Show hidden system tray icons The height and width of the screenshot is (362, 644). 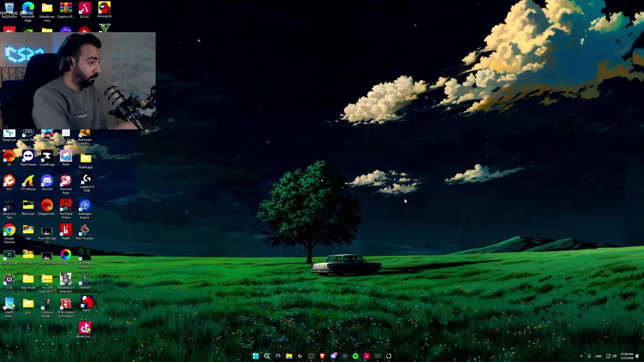point(581,356)
